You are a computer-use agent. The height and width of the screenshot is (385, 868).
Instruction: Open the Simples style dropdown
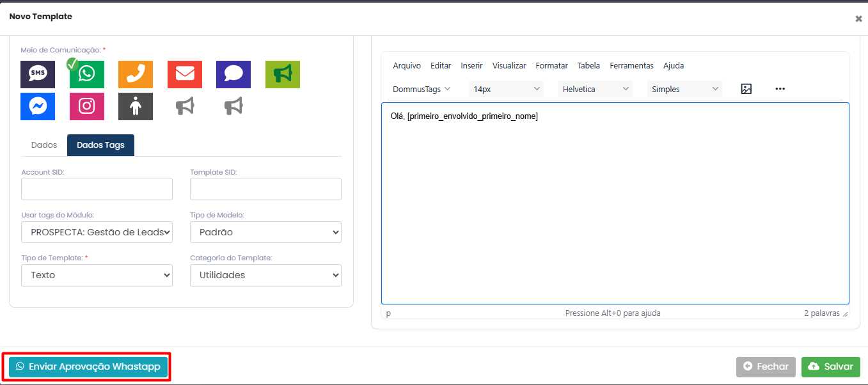click(x=684, y=89)
